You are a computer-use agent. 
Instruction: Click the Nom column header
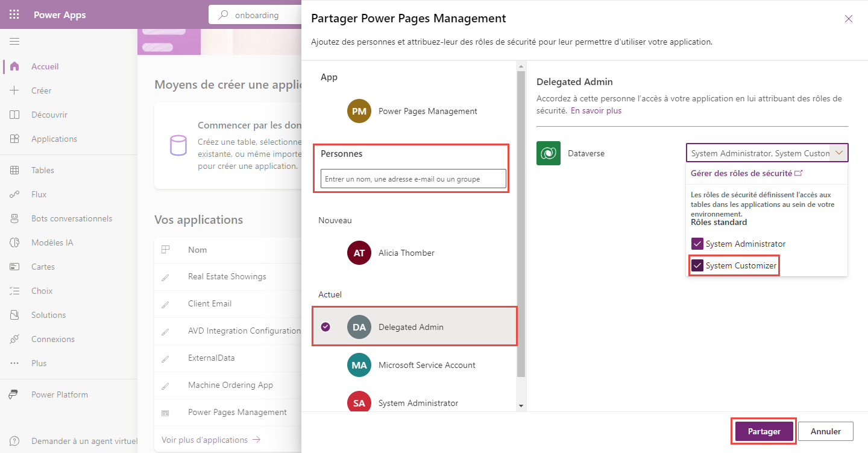pyautogui.click(x=197, y=250)
